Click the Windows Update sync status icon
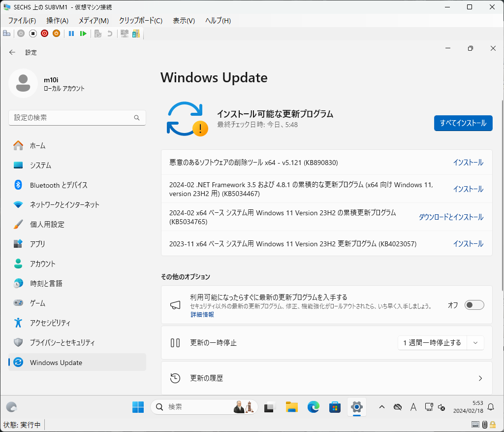The width and height of the screenshot is (504, 432). point(187,119)
